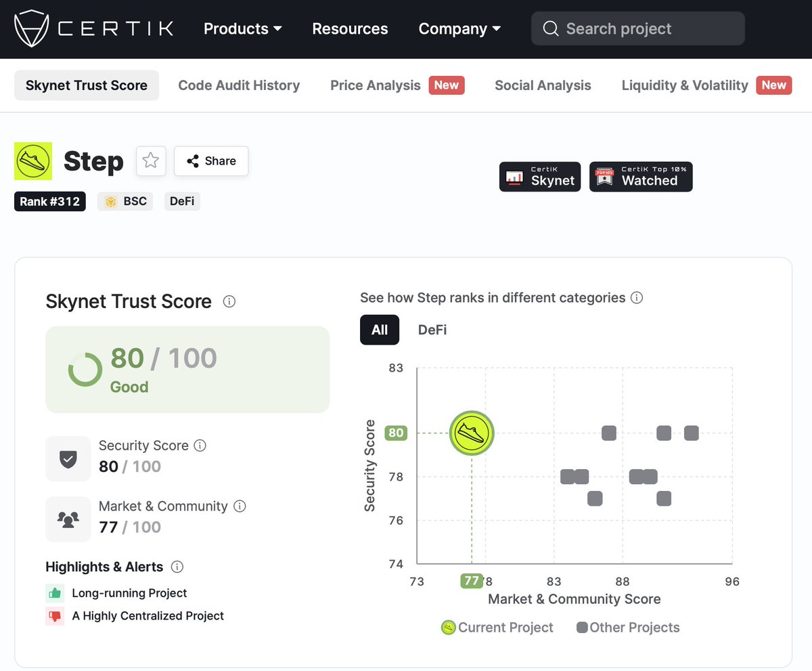Screen dimensions: 812x671
Task: Click the green thumbs-up icon
Action: tap(55, 593)
